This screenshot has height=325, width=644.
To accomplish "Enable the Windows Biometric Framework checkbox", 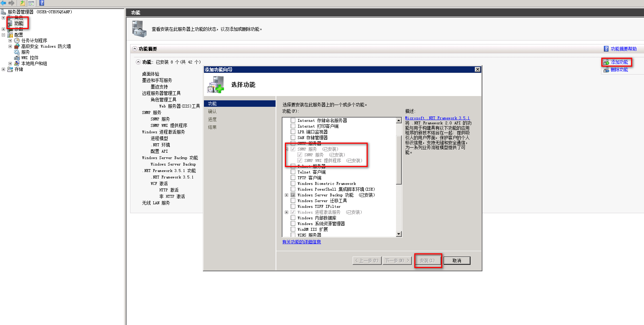I will click(293, 183).
